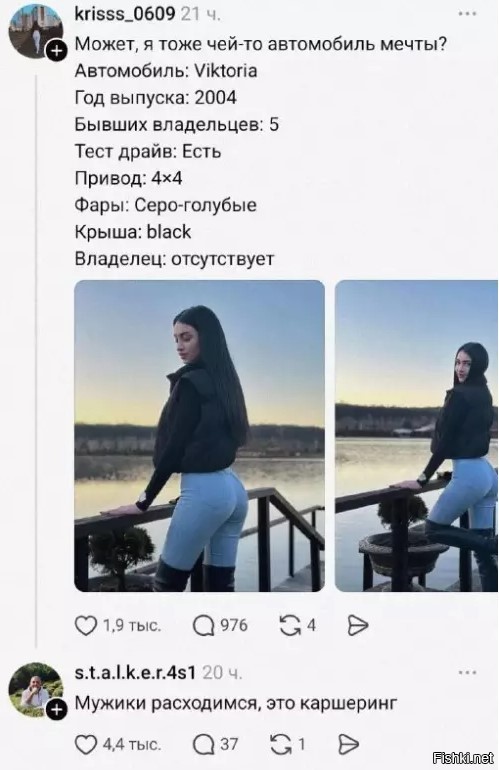Send the s.t.a.l.k.e.r.4s1 comment to someone
This screenshot has width=499, height=770.
(x=348, y=744)
